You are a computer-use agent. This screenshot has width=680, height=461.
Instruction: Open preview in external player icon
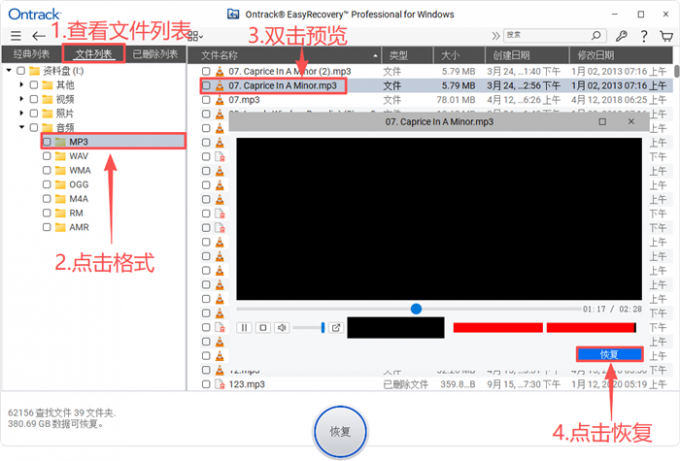pyautogui.click(x=336, y=327)
